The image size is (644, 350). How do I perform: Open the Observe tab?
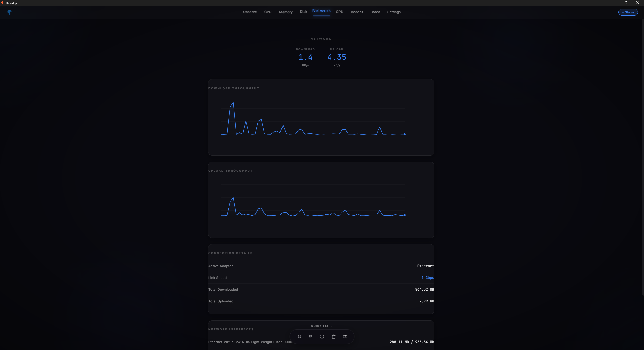click(250, 12)
